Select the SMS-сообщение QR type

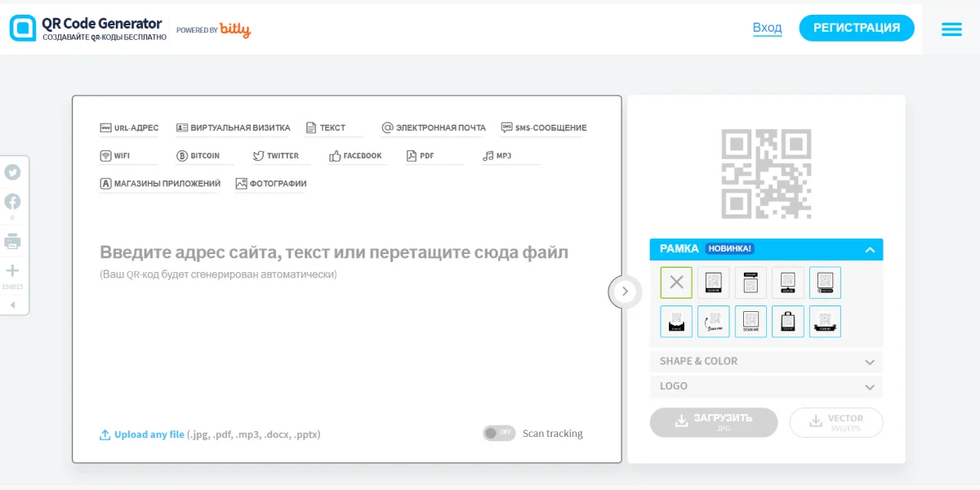click(x=544, y=128)
